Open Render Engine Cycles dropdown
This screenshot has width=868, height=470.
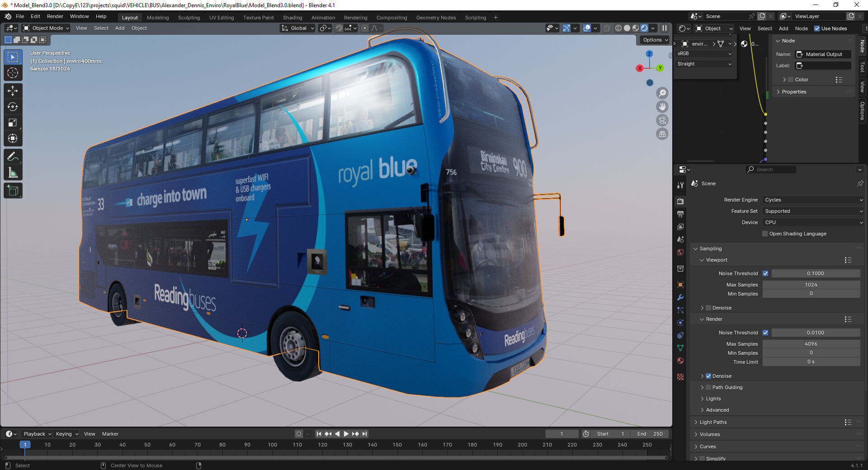813,200
